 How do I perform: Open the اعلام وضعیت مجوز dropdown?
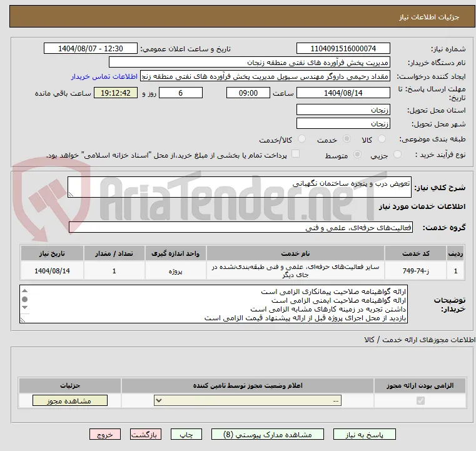[248, 400]
